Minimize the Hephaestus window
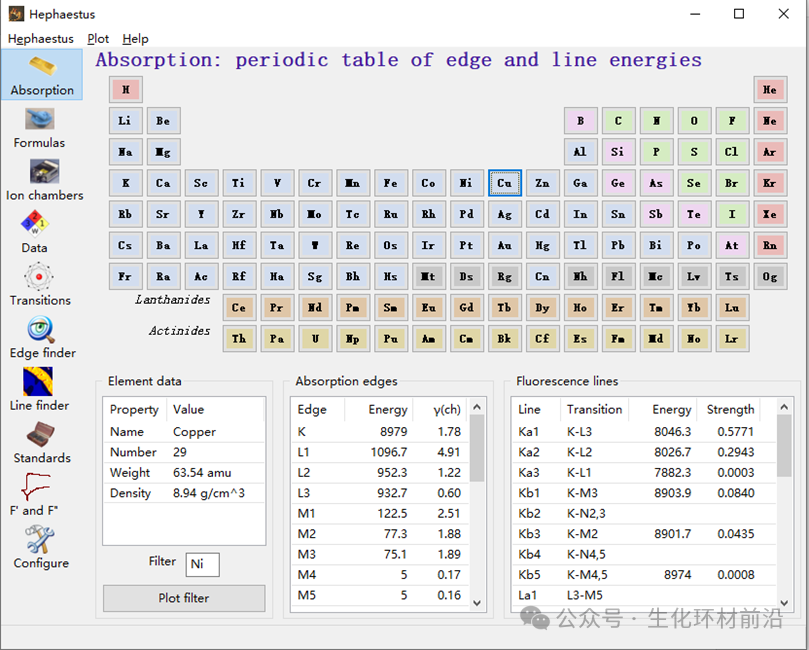 695,14
